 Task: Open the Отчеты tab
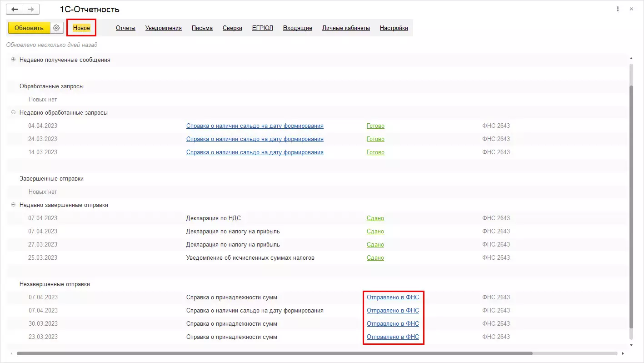tap(125, 28)
